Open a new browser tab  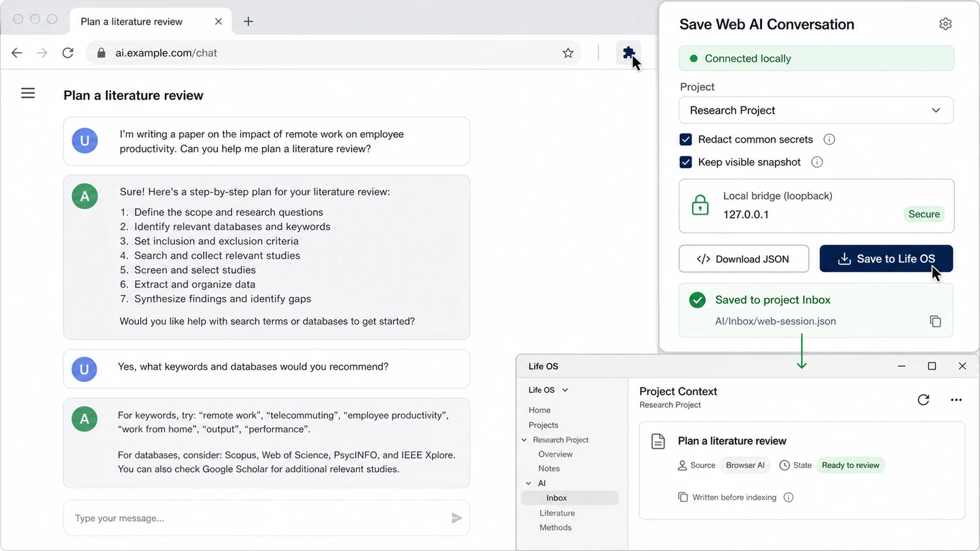[x=248, y=21]
